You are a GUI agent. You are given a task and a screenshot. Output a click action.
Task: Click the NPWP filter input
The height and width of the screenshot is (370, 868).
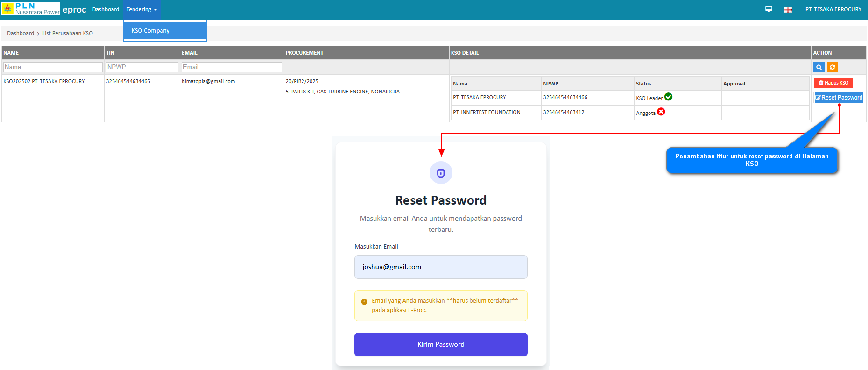tap(142, 67)
